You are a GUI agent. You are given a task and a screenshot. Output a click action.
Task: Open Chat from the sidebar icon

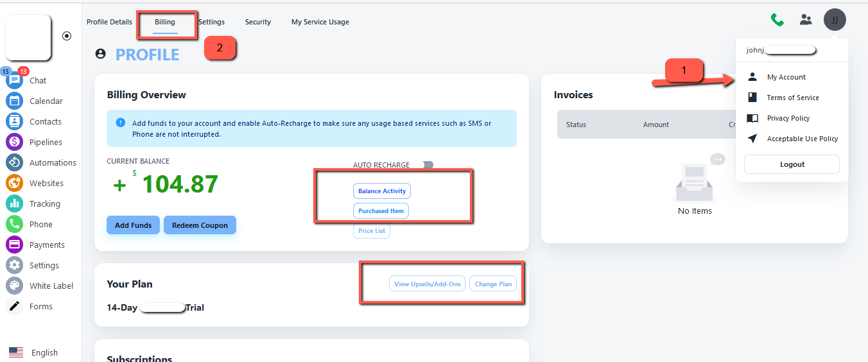click(15, 80)
